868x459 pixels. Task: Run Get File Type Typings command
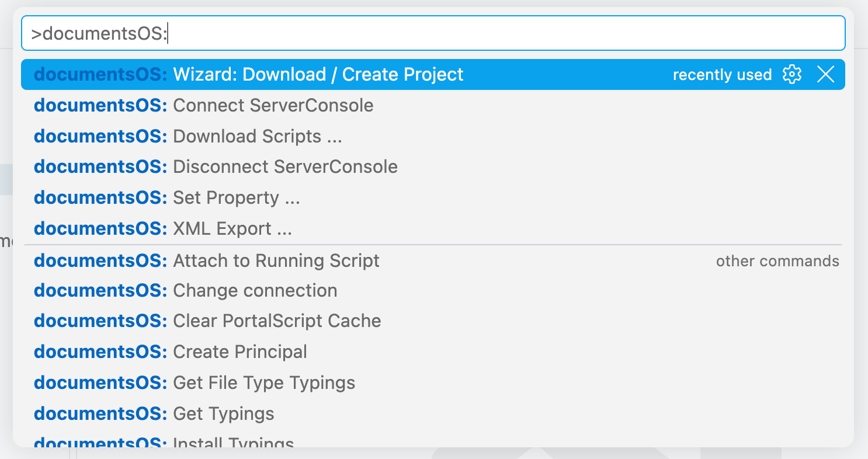pos(433,382)
